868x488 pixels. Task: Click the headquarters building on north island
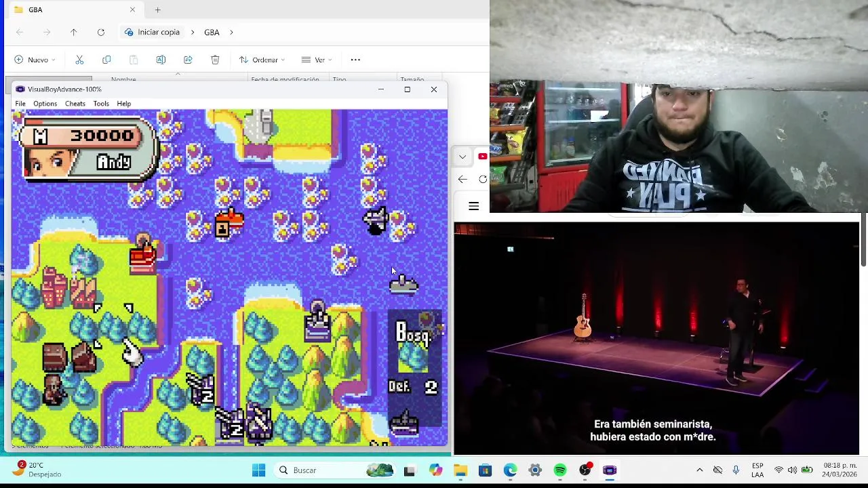point(259,127)
